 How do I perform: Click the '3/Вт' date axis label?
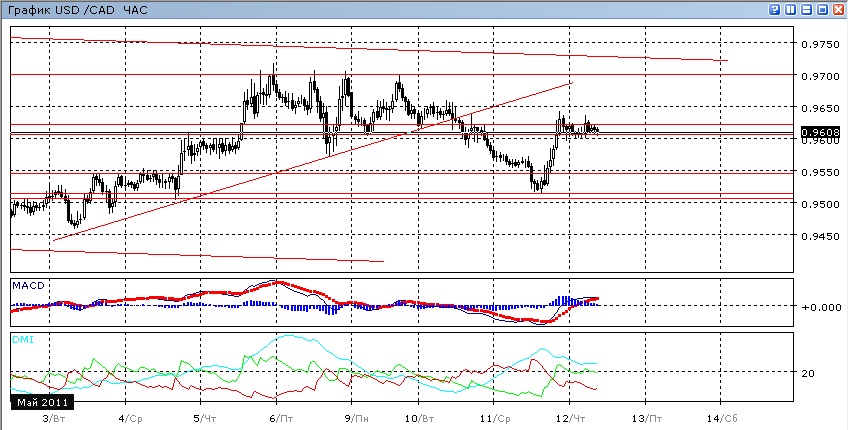click(52, 418)
